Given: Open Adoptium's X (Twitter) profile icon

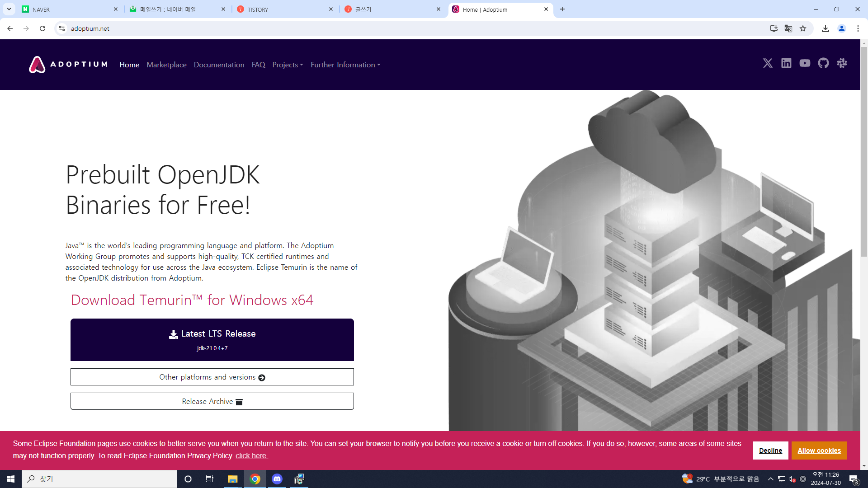Looking at the screenshot, I should [x=768, y=63].
